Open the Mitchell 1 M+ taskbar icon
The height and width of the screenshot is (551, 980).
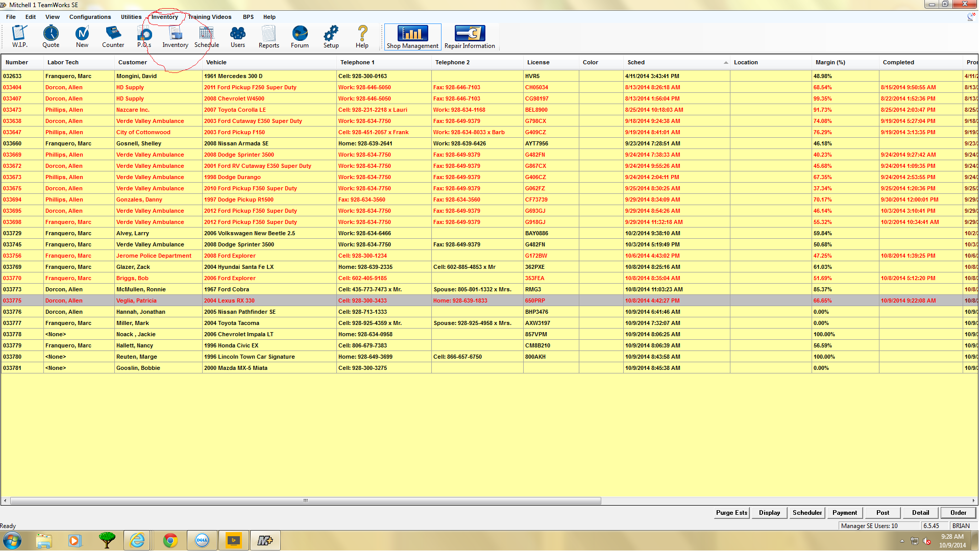(265, 540)
